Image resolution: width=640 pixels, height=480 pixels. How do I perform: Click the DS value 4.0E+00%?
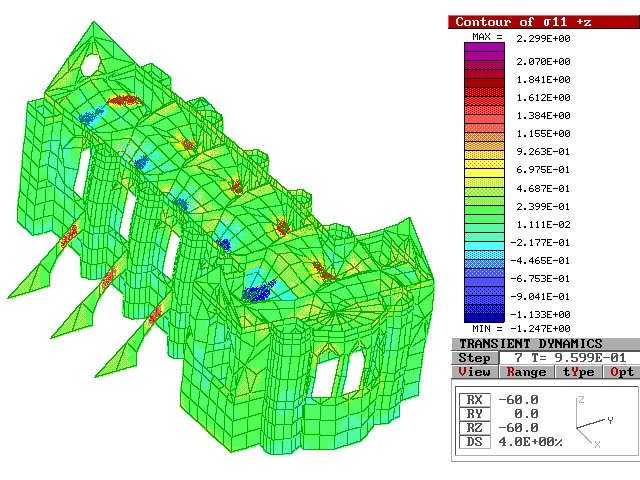tap(527, 442)
